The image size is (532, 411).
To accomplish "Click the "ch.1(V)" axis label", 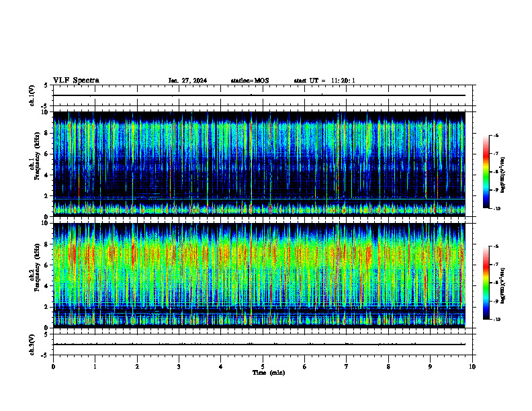I will (32, 95).
